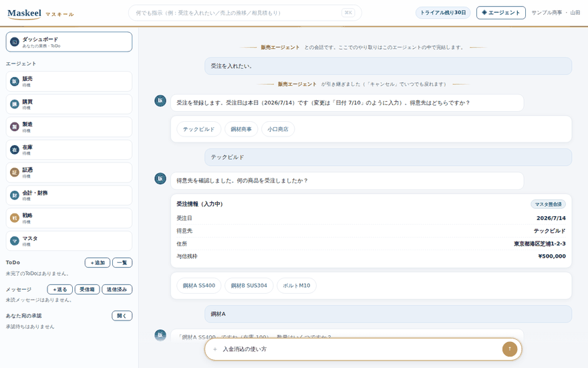The height and width of the screenshot is (368, 588).
Task: Open the ダッシュボード card
Action: (x=69, y=42)
